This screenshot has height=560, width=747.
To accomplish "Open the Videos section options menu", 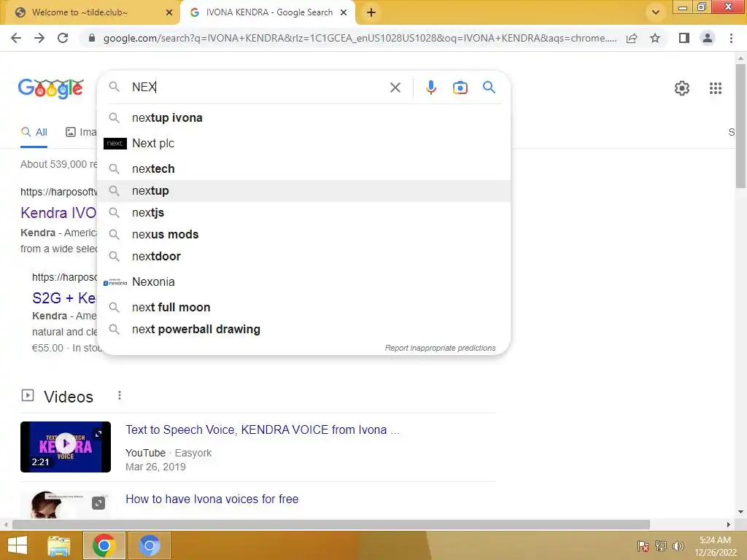I will point(120,396).
